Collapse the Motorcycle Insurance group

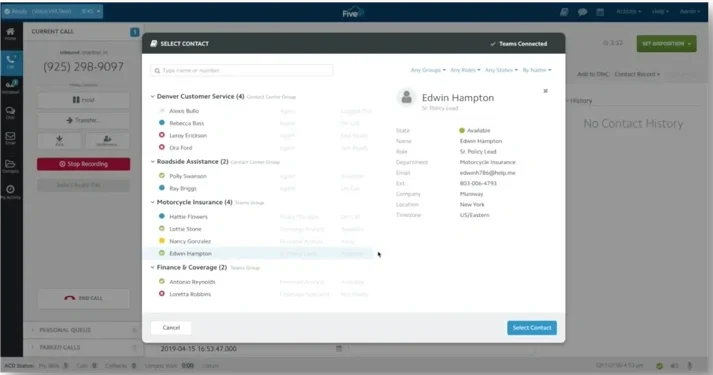coord(153,202)
